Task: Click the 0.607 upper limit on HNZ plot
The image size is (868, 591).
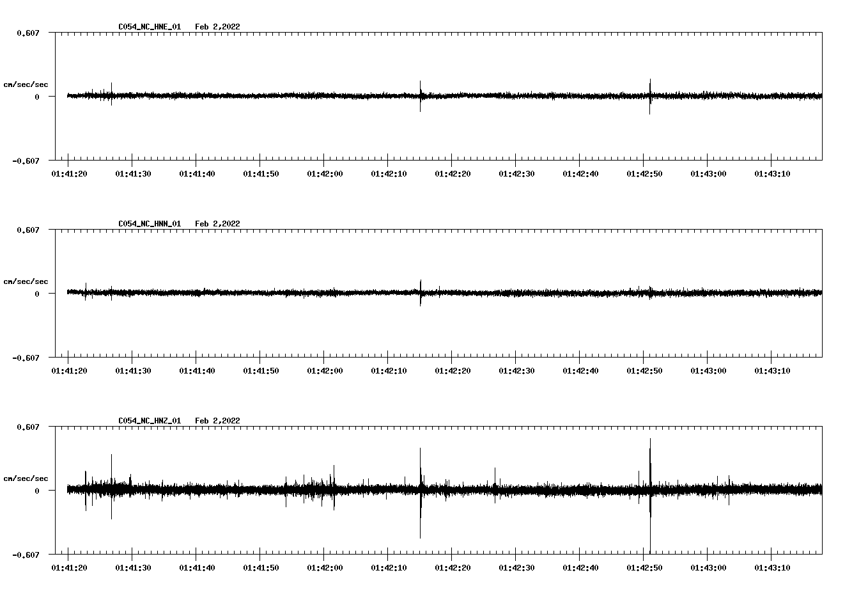Action: pos(28,427)
